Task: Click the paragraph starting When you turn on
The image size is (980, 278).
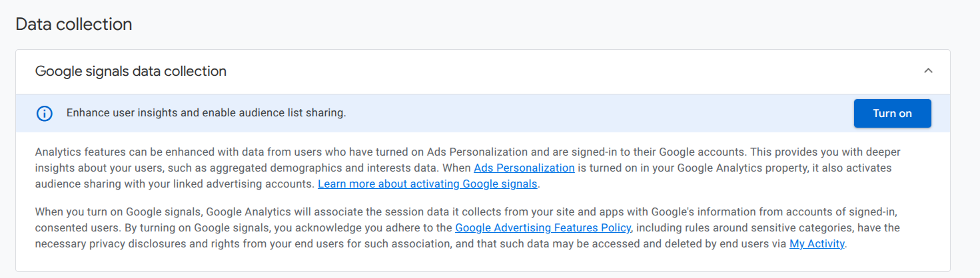Action: click(x=266, y=211)
